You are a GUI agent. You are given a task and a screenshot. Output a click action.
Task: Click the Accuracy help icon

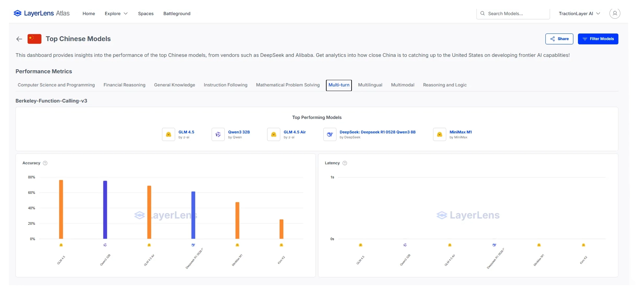click(x=45, y=163)
